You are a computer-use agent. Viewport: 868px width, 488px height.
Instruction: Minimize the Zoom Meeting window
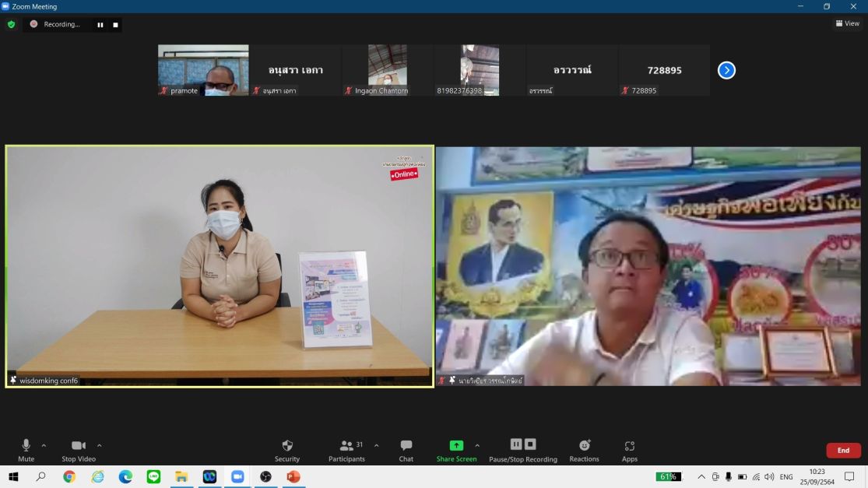click(x=800, y=6)
